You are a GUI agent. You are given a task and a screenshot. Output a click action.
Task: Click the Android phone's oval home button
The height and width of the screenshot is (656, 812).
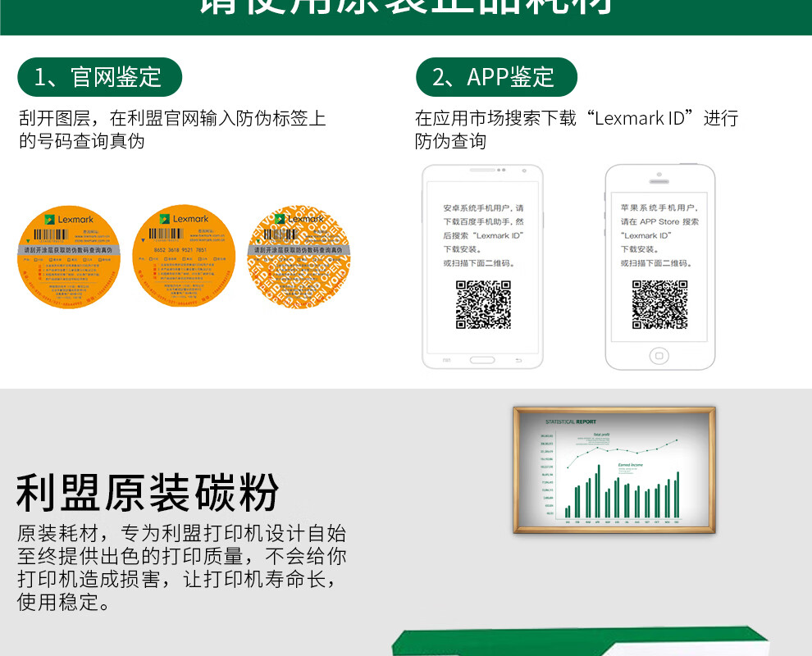coord(482,360)
